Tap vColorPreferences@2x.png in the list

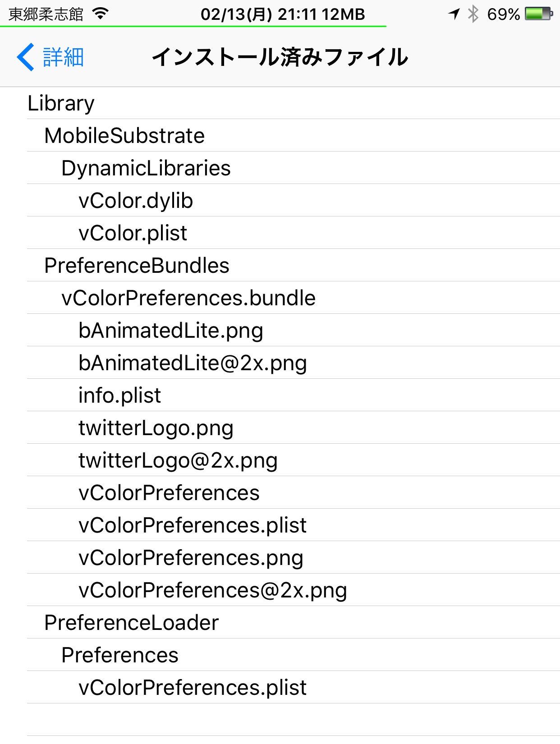[294, 590]
